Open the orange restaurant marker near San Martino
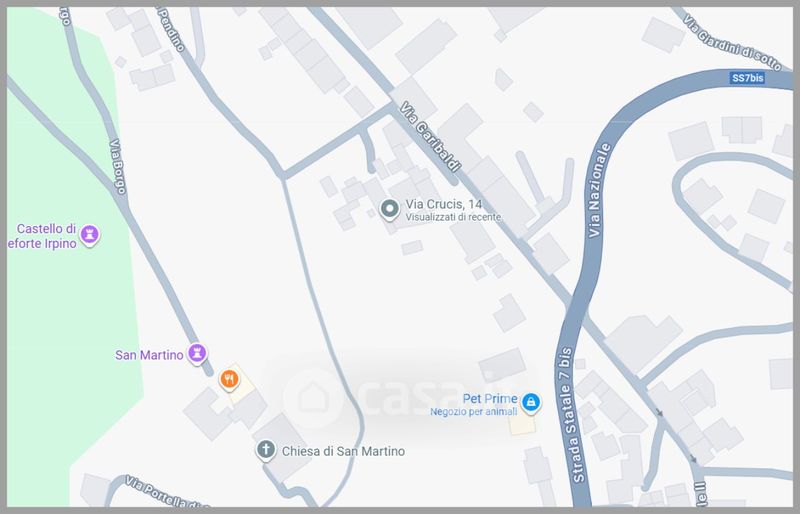The height and width of the screenshot is (514, 800). click(229, 380)
